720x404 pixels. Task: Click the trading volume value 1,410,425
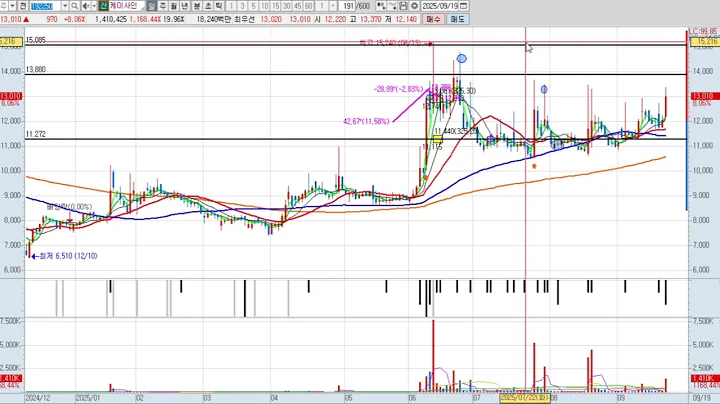tap(111, 19)
